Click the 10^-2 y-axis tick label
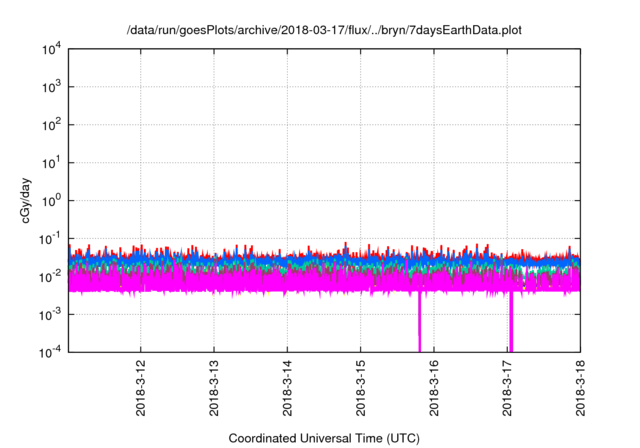 tap(50, 277)
